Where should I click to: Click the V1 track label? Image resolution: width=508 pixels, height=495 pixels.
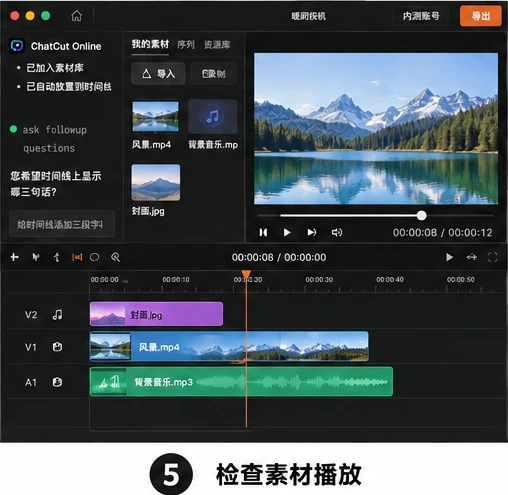(31, 347)
